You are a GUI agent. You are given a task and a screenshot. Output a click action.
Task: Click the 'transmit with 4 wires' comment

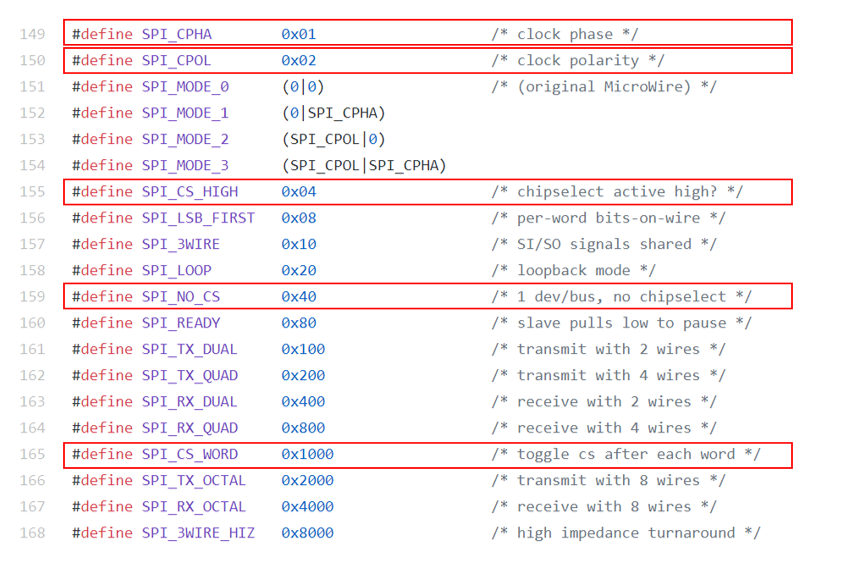coord(608,376)
